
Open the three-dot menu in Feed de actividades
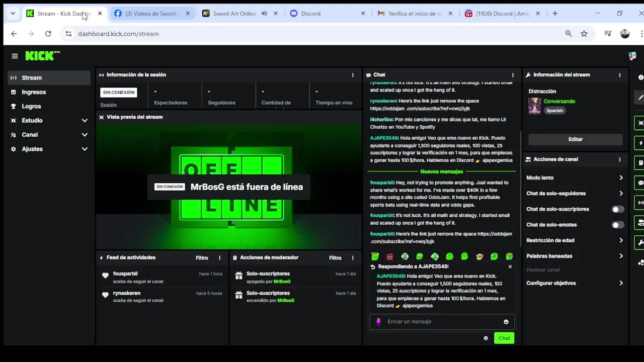pyautogui.click(x=219, y=258)
